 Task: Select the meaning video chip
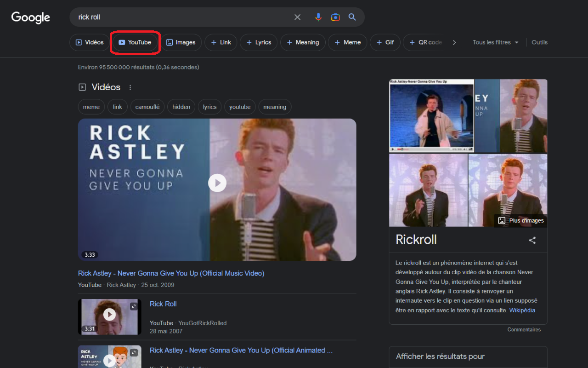[275, 107]
